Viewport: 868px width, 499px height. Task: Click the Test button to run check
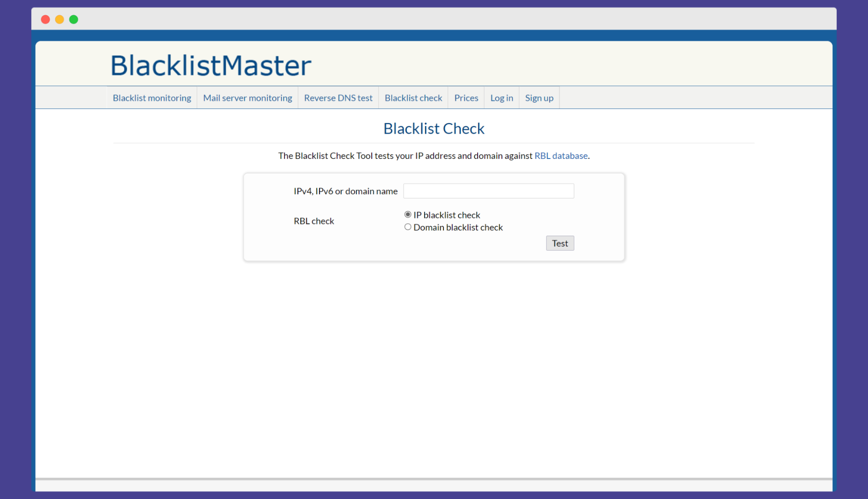(x=559, y=243)
